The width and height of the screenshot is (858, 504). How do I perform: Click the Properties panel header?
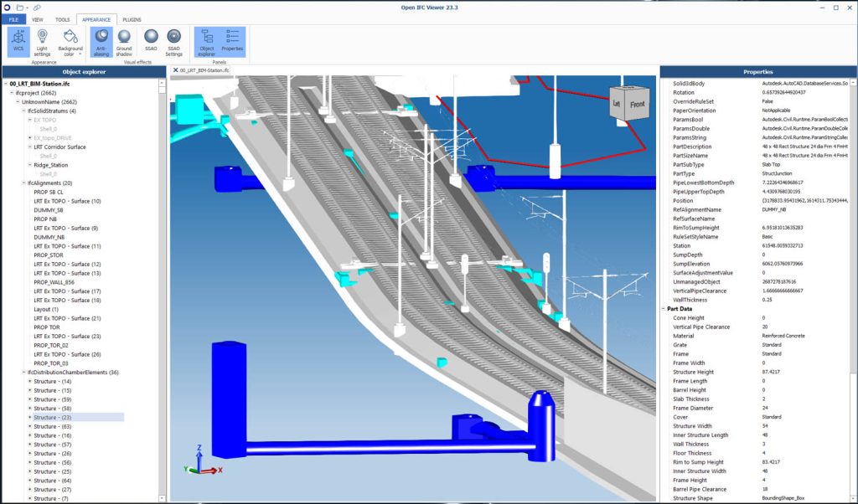tap(757, 72)
